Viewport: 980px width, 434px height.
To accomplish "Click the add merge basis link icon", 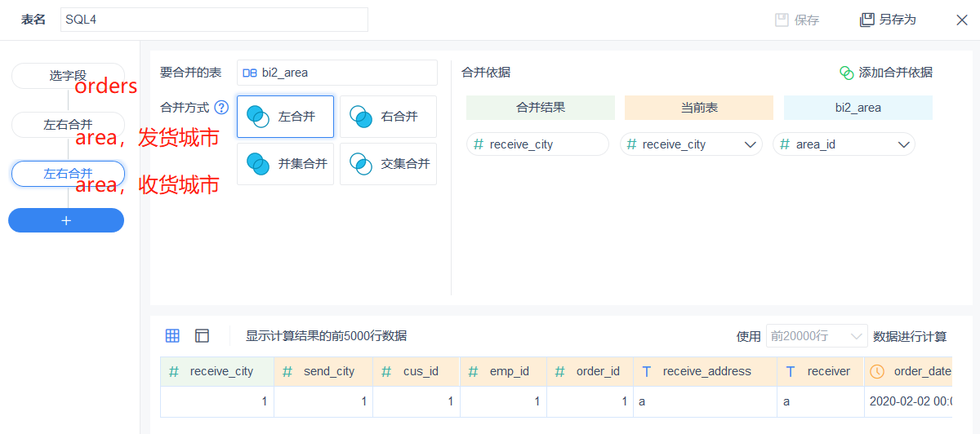I will [846, 73].
